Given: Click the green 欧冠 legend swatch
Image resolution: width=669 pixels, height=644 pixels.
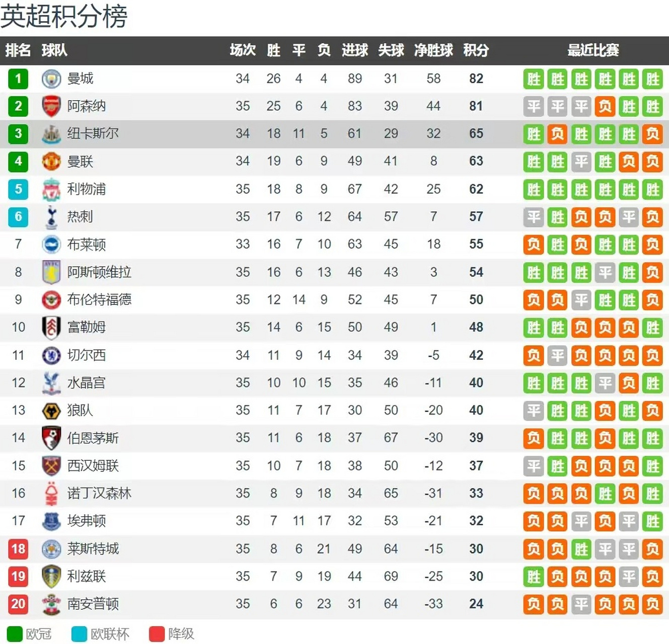Looking at the screenshot, I should tap(15, 634).
